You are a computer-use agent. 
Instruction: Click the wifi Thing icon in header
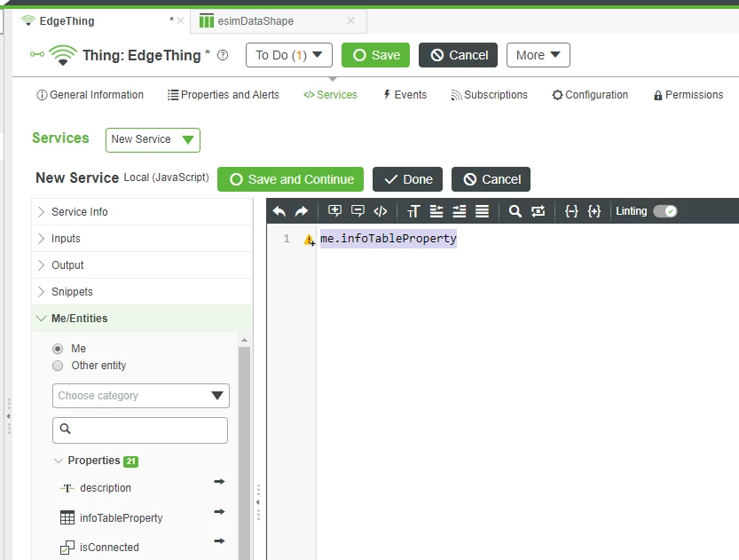pyautogui.click(x=63, y=55)
